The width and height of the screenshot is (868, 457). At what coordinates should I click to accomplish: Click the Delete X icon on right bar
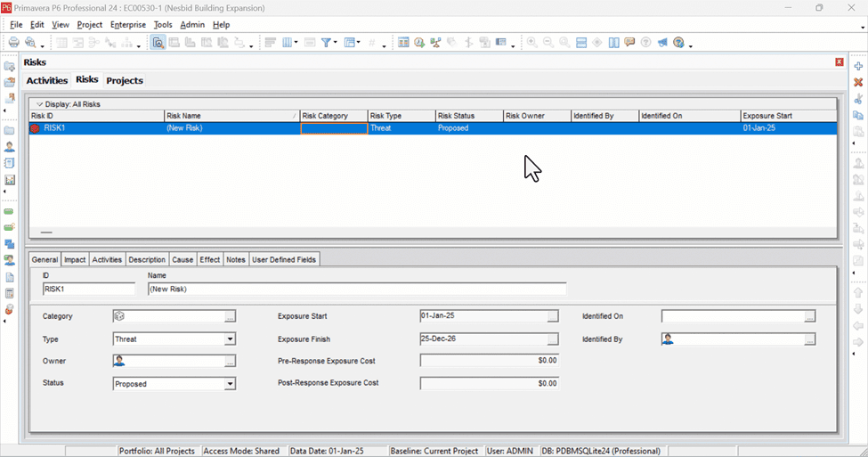point(858,83)
